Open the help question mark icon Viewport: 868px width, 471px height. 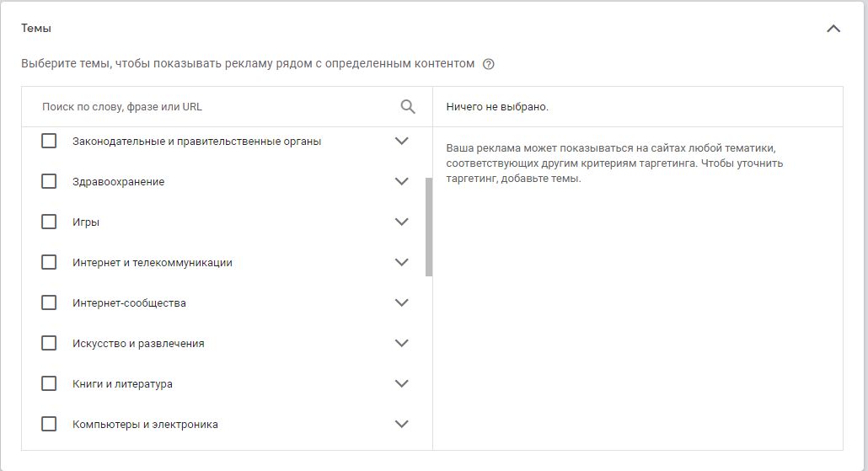pos(488,64)
